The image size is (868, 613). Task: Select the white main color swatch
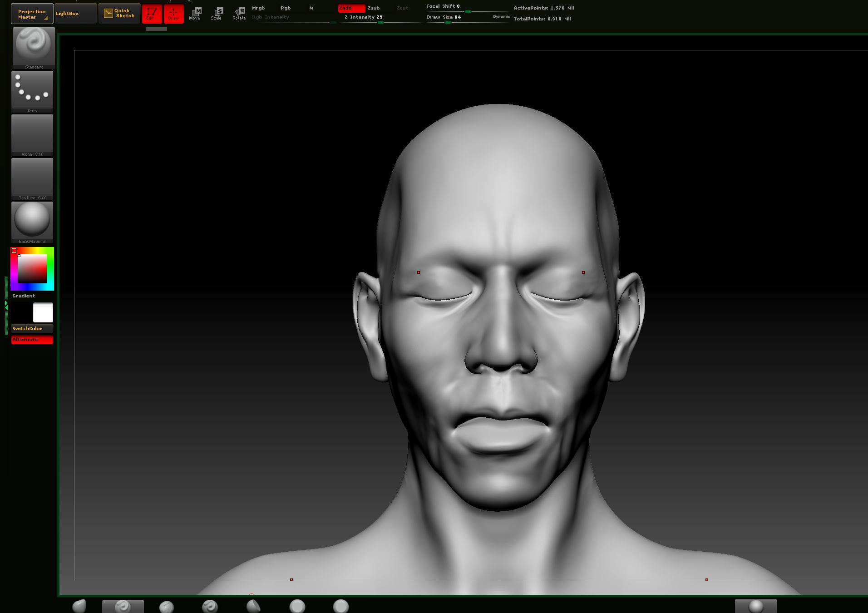43,312
